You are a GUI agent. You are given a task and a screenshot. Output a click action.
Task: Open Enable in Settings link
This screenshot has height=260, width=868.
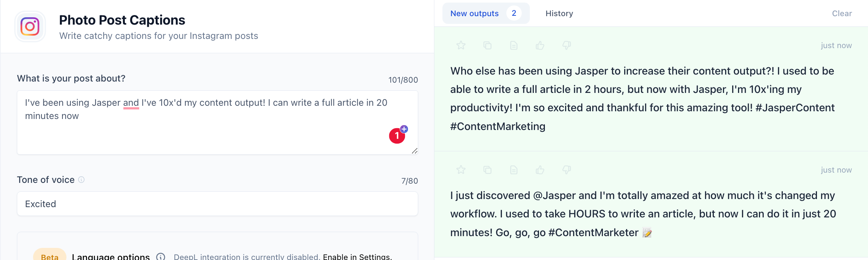pyautogui.click(x=357, y=257)
